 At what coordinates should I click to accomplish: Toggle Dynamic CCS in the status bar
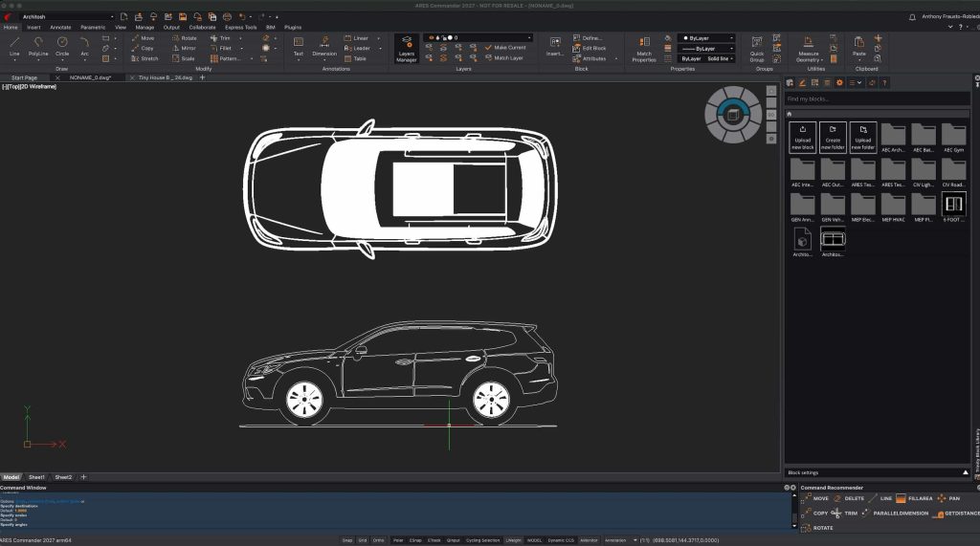[x=561, y=540]
